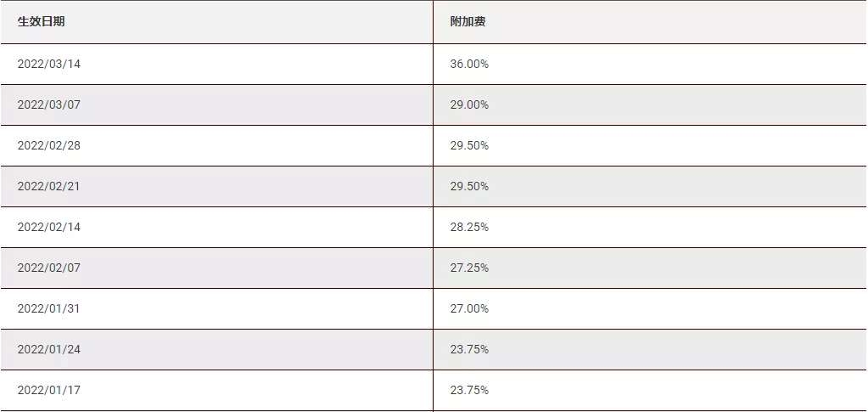The height and width of the screenshot is (412, 868).
Task: Select the 2022/01/31 date cell
Action: point(49,308)
